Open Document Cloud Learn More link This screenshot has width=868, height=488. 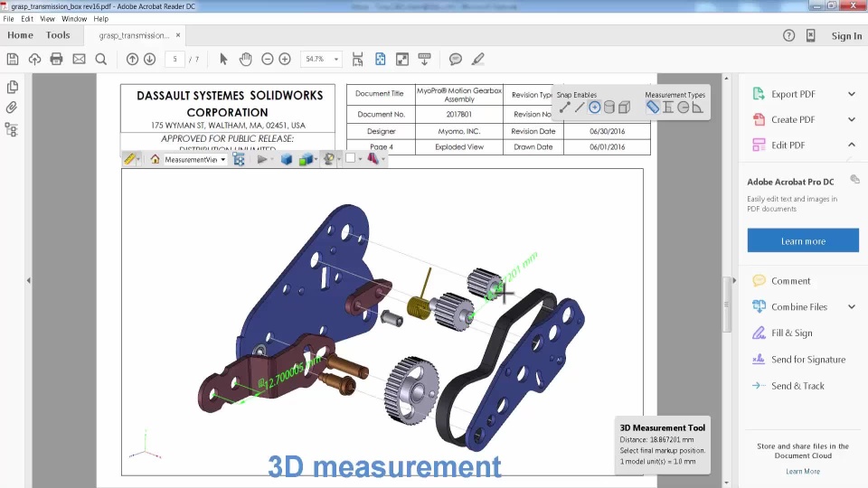click(803, 472)
